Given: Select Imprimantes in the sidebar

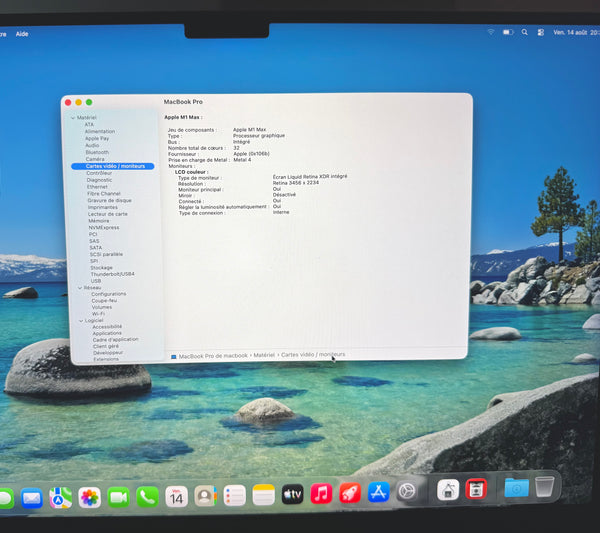Looking at the screenshot, I should pyautogui.click(x=103, y=207).
